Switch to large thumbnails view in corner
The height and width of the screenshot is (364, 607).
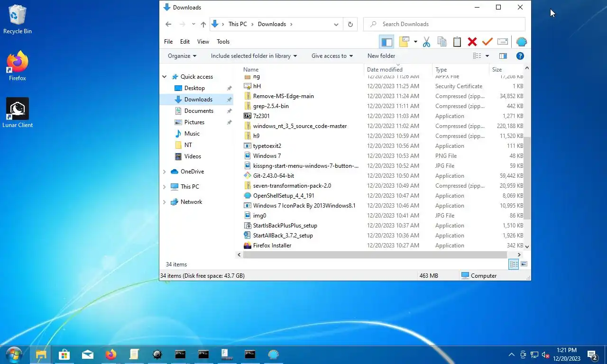524,264
